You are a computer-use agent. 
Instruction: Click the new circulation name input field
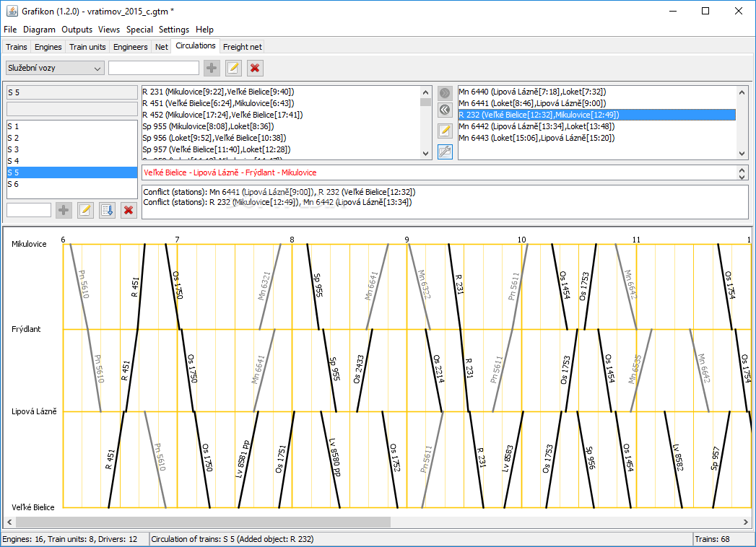coord(29,210)
